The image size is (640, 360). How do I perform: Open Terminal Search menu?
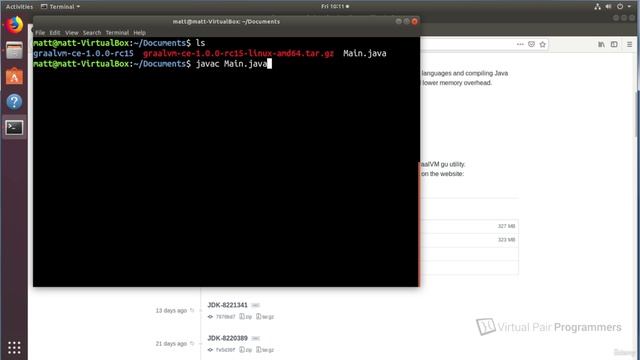pyautogui.click(x=92, y=33)
